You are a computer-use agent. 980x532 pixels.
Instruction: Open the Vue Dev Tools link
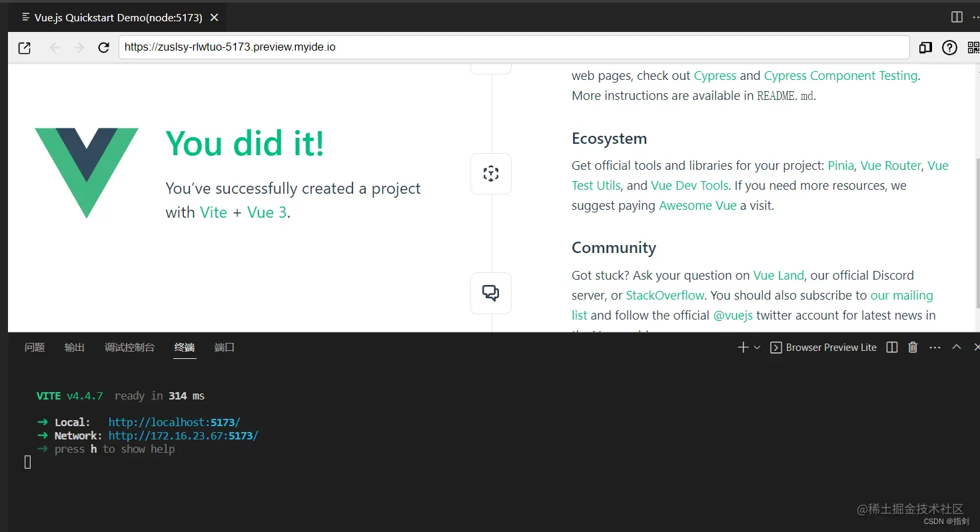(x=690, y=186)
